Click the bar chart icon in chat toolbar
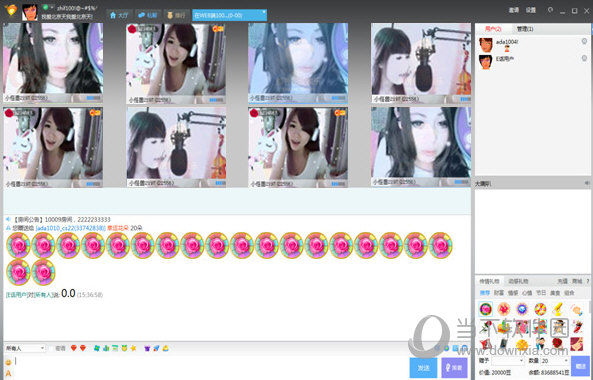The width and height of the screenshot is (593, 380). pyautogui.click(x=106, y=348)
